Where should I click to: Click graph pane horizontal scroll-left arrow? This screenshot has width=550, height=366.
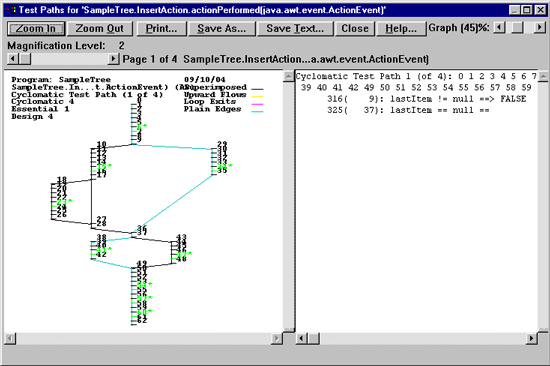(x=10, y=338)
